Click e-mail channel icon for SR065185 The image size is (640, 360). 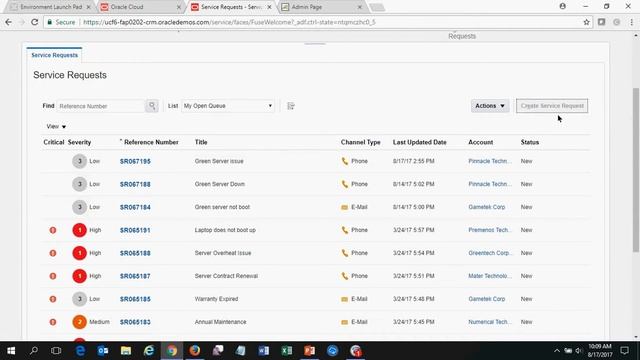click(344, 299)
